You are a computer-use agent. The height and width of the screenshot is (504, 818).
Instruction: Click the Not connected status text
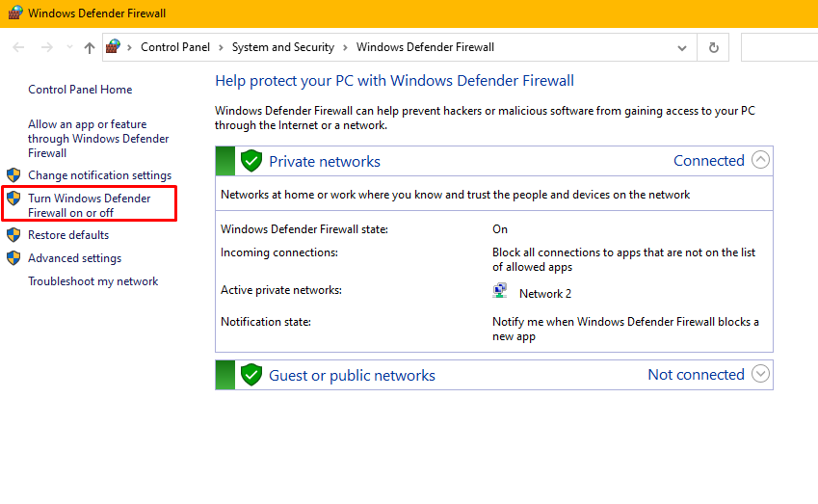tap(696, 374)
